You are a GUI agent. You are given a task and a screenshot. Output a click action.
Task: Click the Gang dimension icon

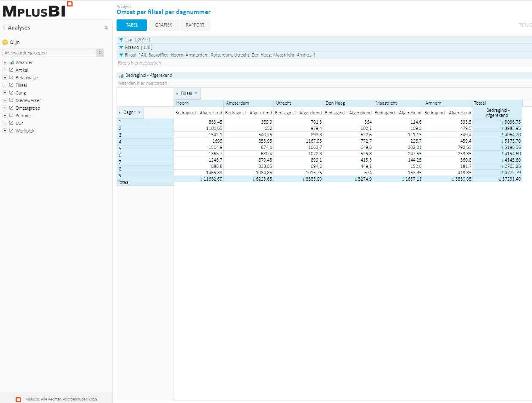11,93
